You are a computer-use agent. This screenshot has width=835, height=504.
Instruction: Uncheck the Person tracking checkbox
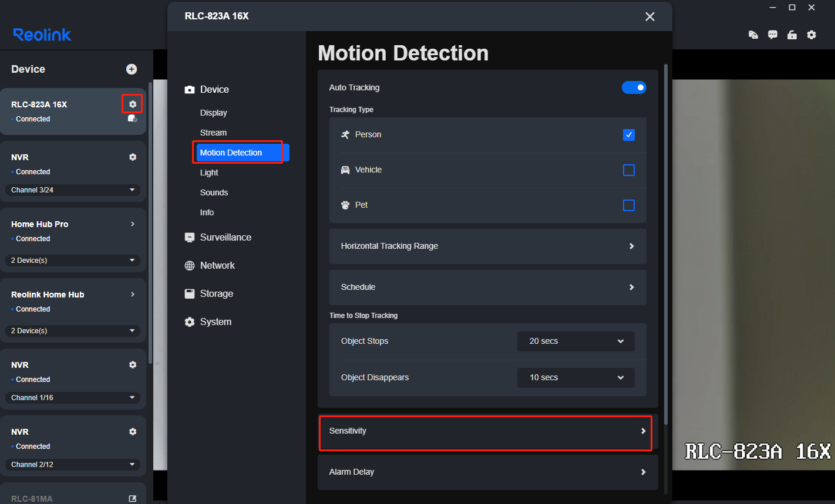pyautogui.click(x=629, y=135)
